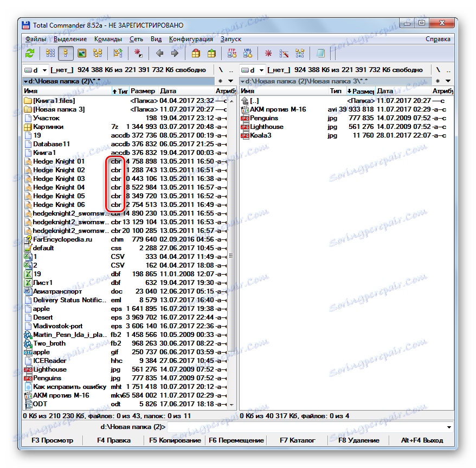Go to left panel root directory backslash button
The image size is (476, 468).
click(x=221, y=70)
